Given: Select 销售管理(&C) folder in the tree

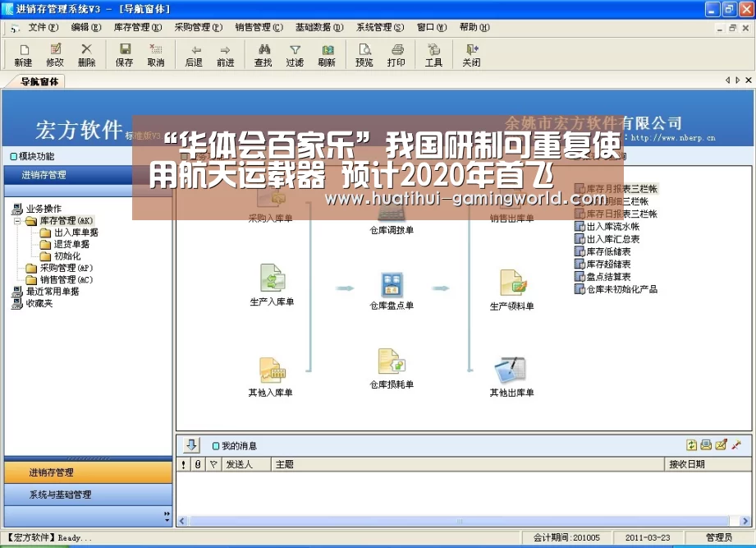Looking at the screenshot, I should point(66,280).
